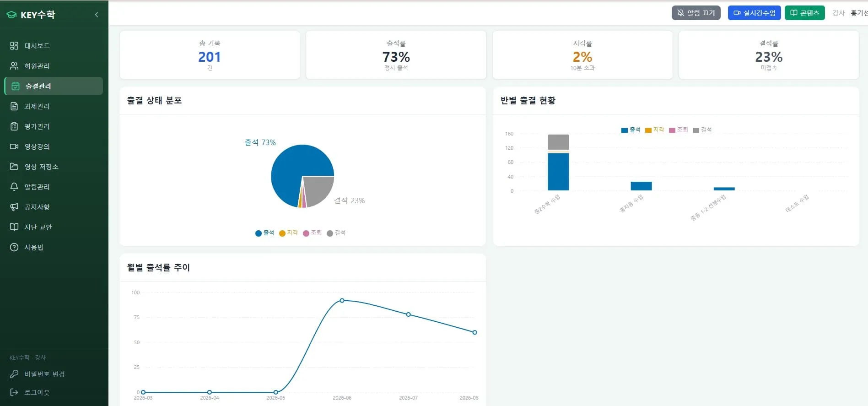This screenshot has width=868, height=406.
Task: Go to the 알림관리 section
Action: pos(54,187)
